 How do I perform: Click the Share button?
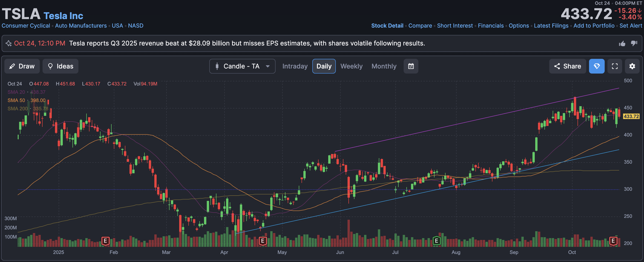(x=567, y=66)
